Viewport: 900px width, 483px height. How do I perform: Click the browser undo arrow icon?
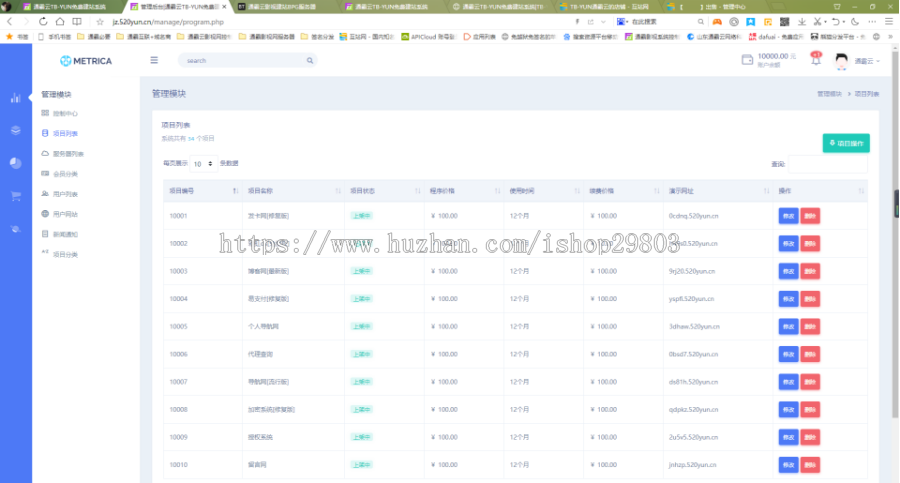point(836,22)
